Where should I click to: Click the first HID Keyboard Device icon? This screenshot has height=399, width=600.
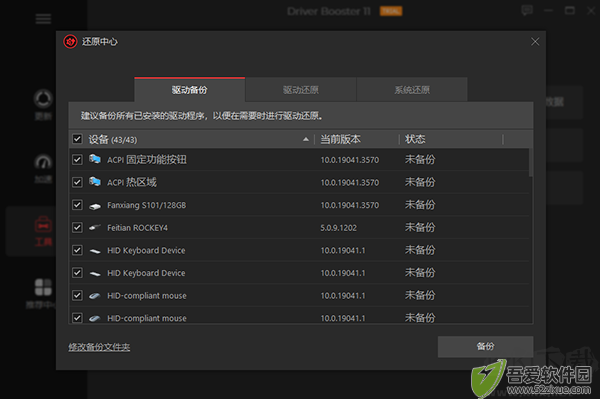pyautogui.click(x=95, y=251)
